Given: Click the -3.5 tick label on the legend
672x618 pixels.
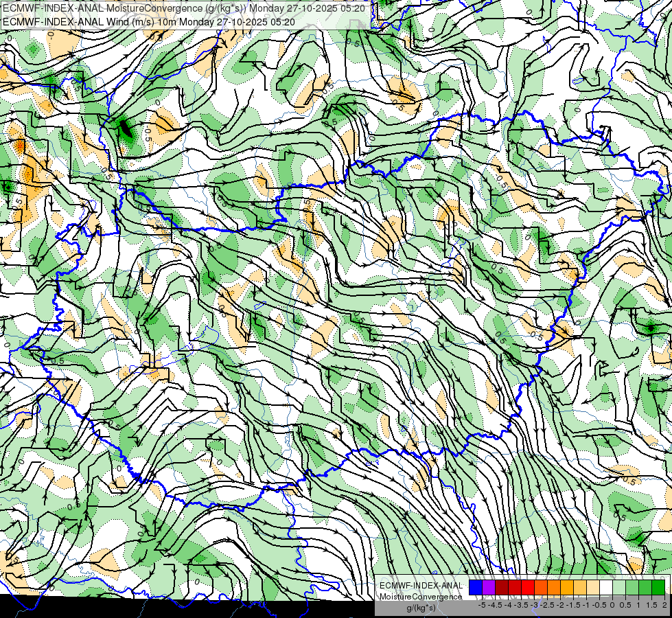Looking at the screenshot, I should [x=520, y=605].
